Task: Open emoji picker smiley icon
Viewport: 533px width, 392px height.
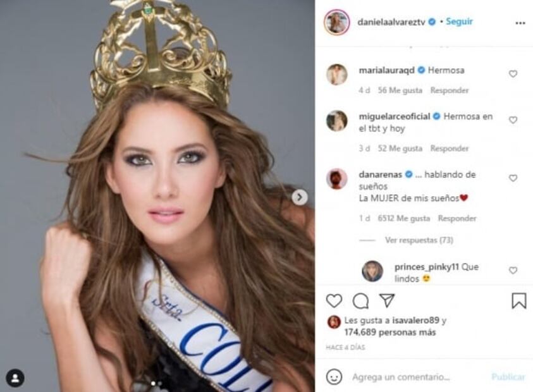Action: click(334, 377)
